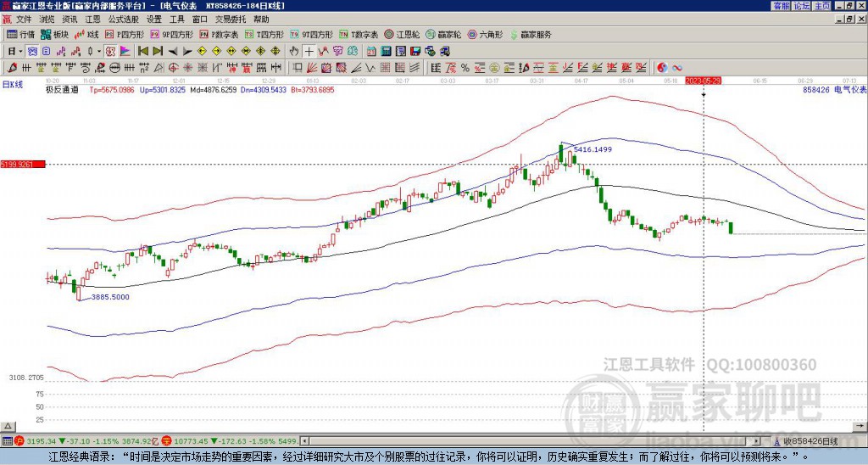This screenshot has height=465, width=868.
Task: Click the 极反通道 indicator label
Action: (x=62, y=89)
